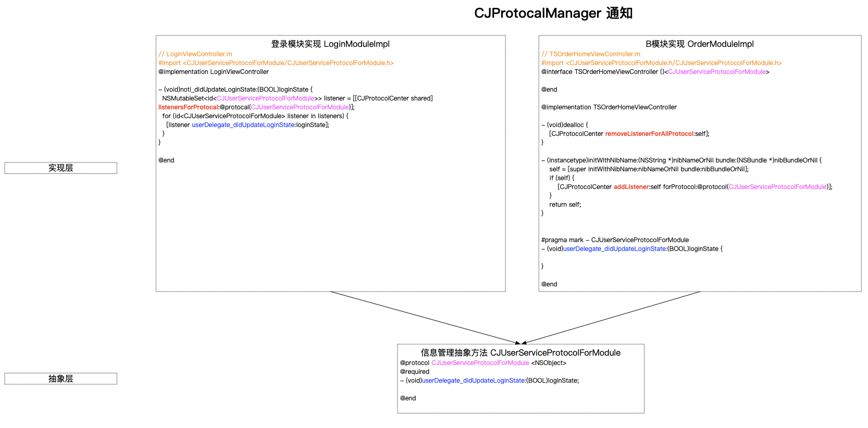Click '#pragma mark – CJUserServiceProtocolForModule' line
The height and width of the screenshot is (428, 868).
tap(615, 240)
